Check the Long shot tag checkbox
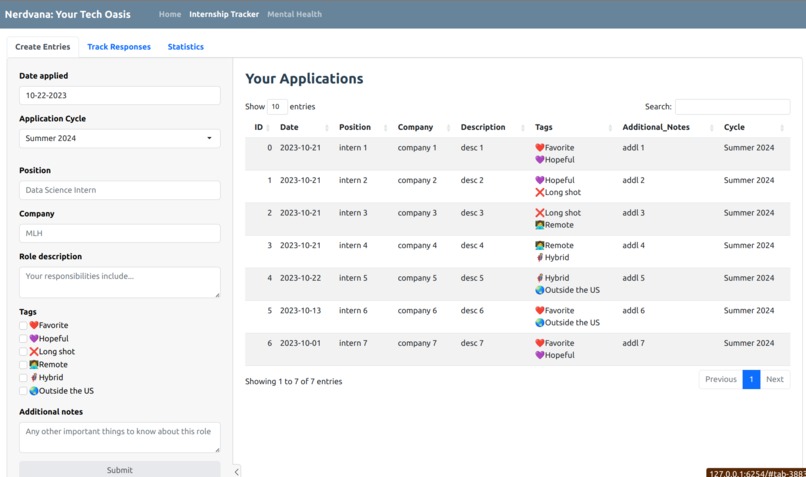806x477 pixels. (23, 352)
